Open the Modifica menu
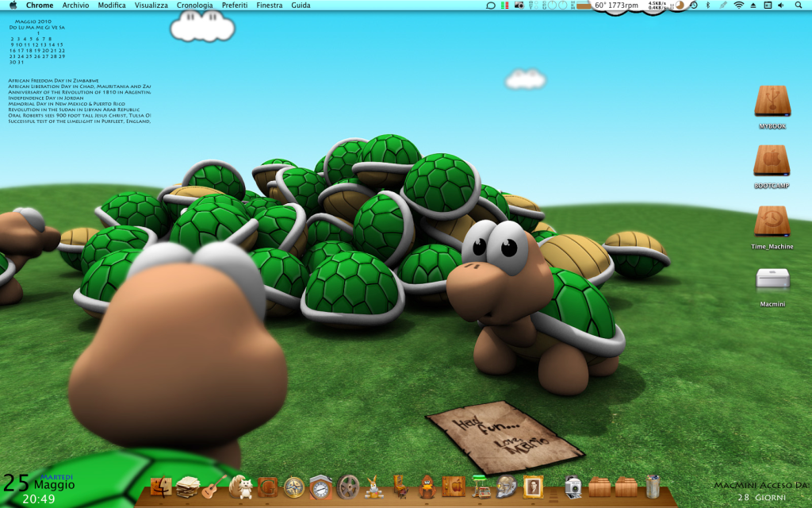 point(112,6)
